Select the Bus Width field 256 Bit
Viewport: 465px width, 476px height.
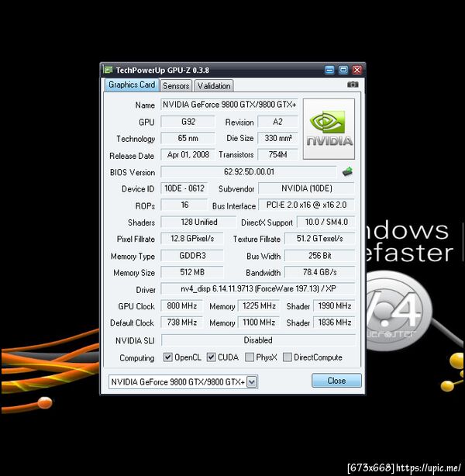[x=319, y=256]
